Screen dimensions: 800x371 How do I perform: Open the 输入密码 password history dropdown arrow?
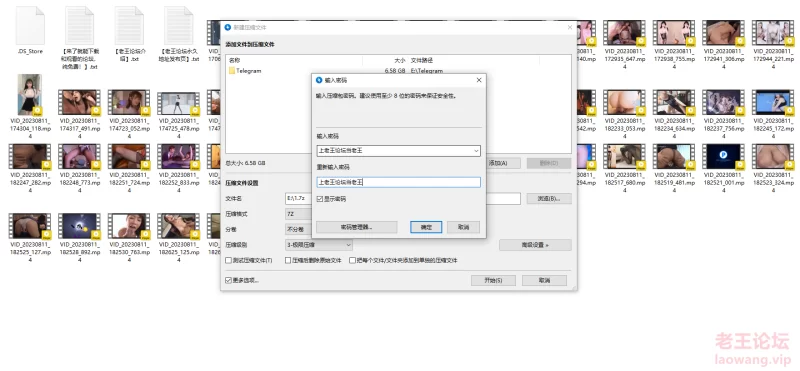click(476, 151)
